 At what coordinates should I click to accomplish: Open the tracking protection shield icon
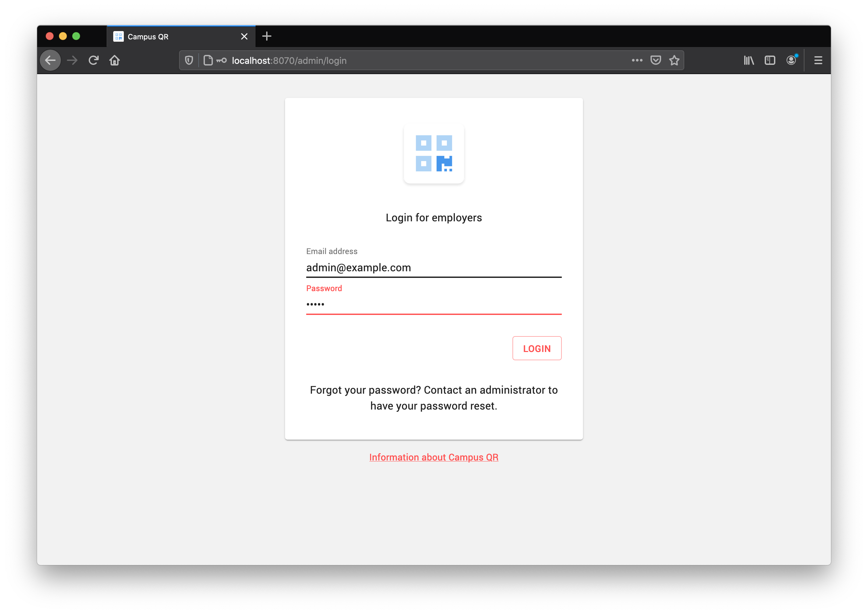189,61
